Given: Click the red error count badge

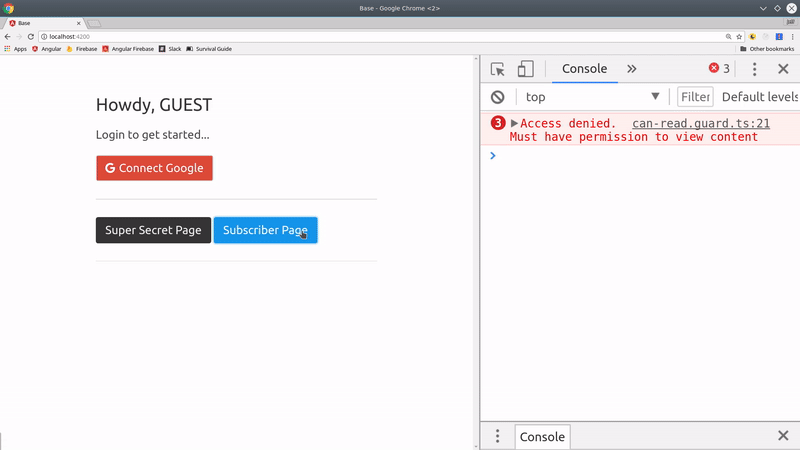Looking at the screenshot, I should click(719, 69).
